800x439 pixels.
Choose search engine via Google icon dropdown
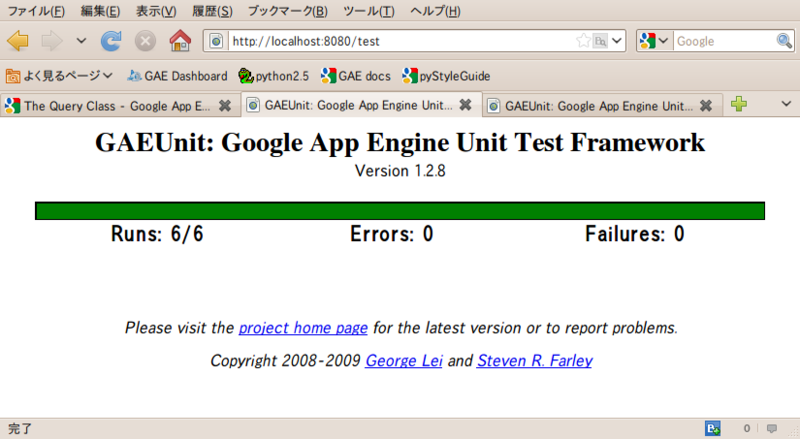[x=654, y=41]
